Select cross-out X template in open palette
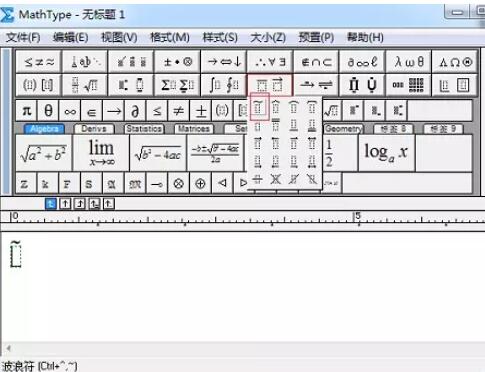Viewport: 485px width, 372px height. [x=276, y=180]
